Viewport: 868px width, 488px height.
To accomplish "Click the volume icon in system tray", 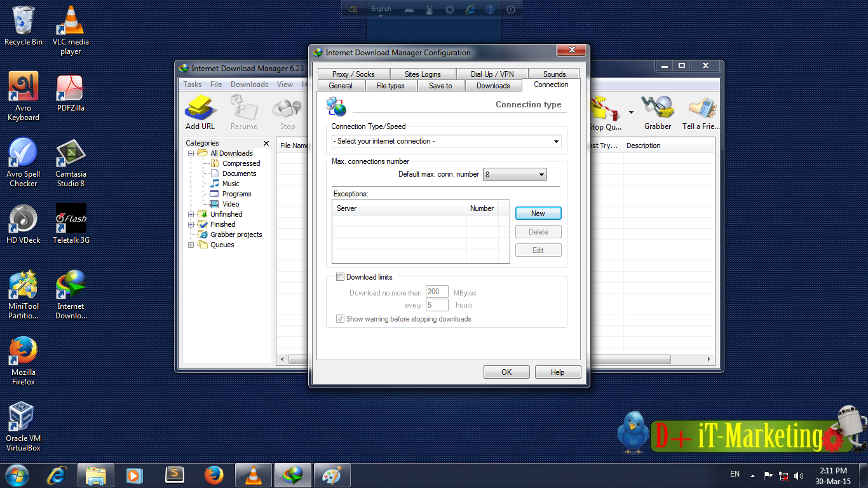I will 799,475.
